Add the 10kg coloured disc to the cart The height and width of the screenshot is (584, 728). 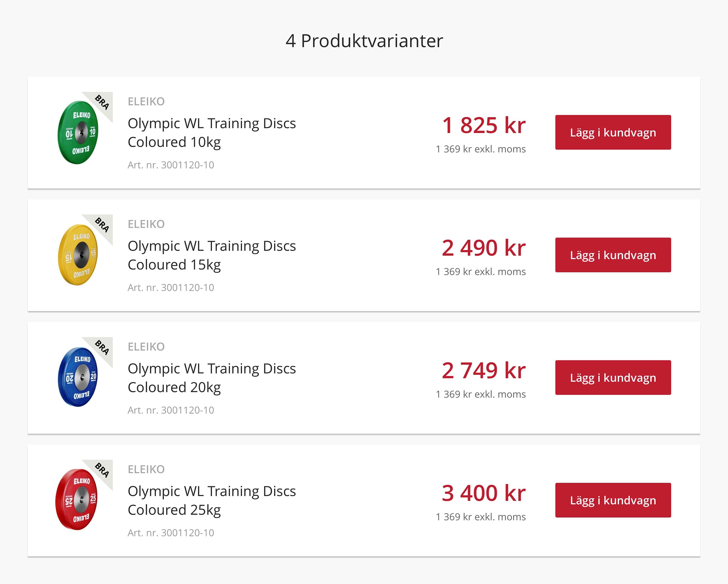point(612,132)
